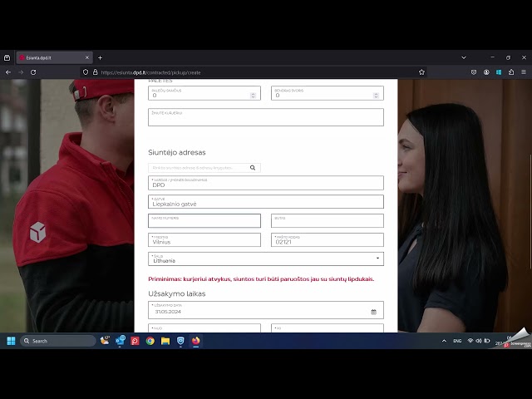The image size is (532, 399).
Task: Bookmark this page with star icon
Action: coord(421,72)
